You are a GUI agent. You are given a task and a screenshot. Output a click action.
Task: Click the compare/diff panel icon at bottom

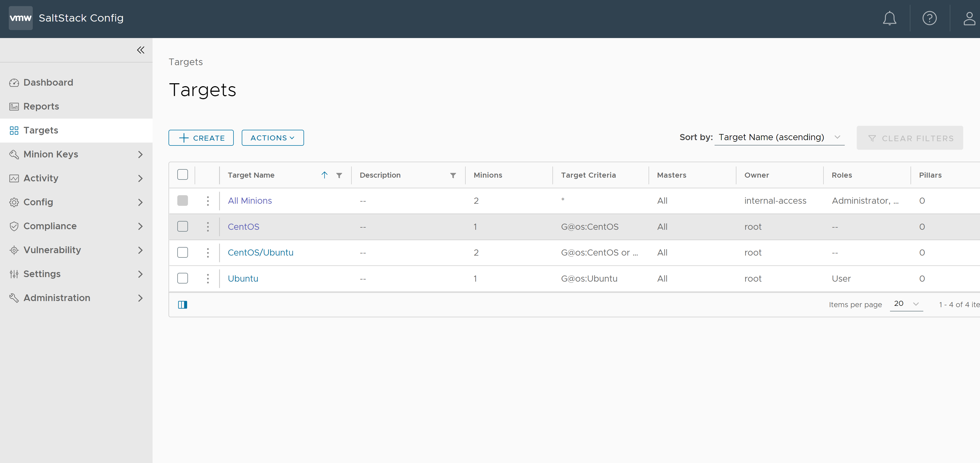tap(182, 305)
